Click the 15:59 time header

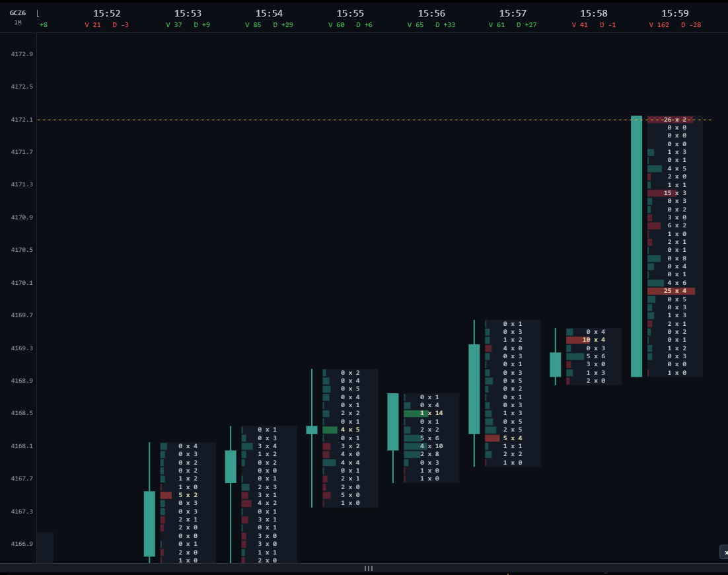(x=675, y=13)
